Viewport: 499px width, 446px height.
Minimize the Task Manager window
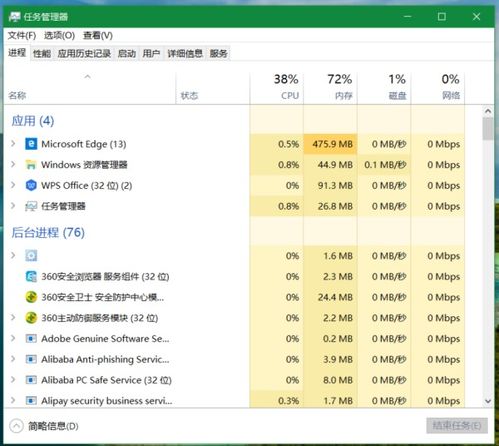407,16
